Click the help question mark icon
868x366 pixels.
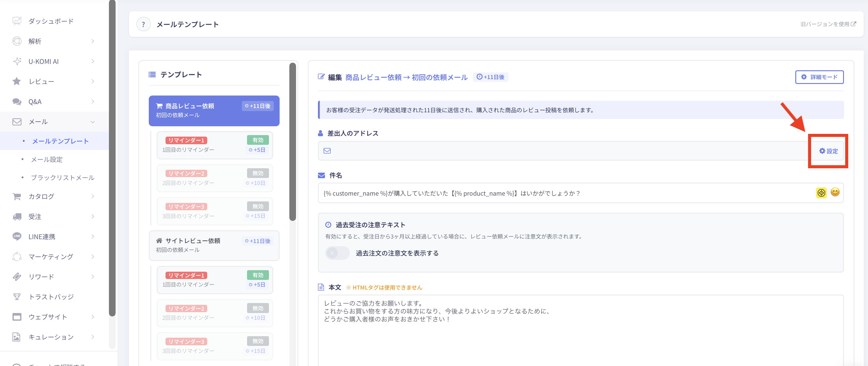point(143,24)
